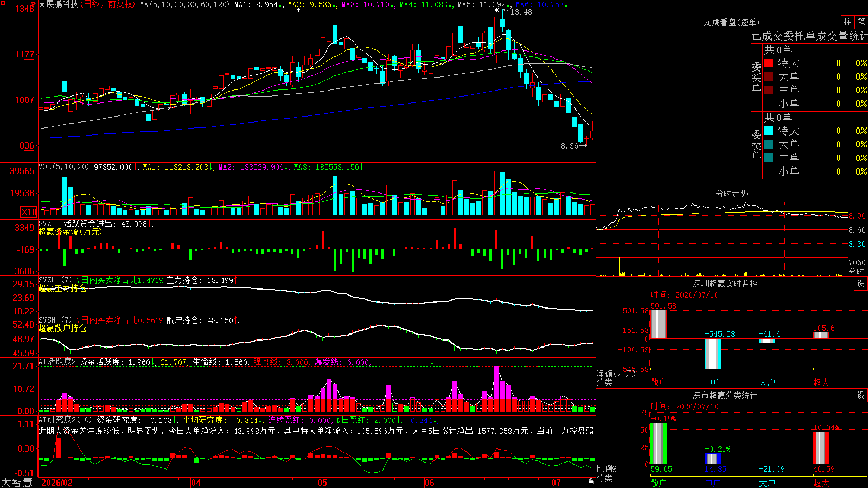Jump to month 07 on the time axis
Screen dimensions: 868x488
(x=556, y=483)
